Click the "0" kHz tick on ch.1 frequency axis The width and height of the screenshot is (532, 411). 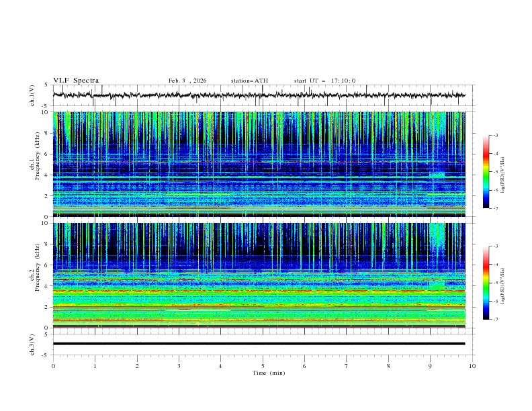pyautogui.click(x=47, y=217)
